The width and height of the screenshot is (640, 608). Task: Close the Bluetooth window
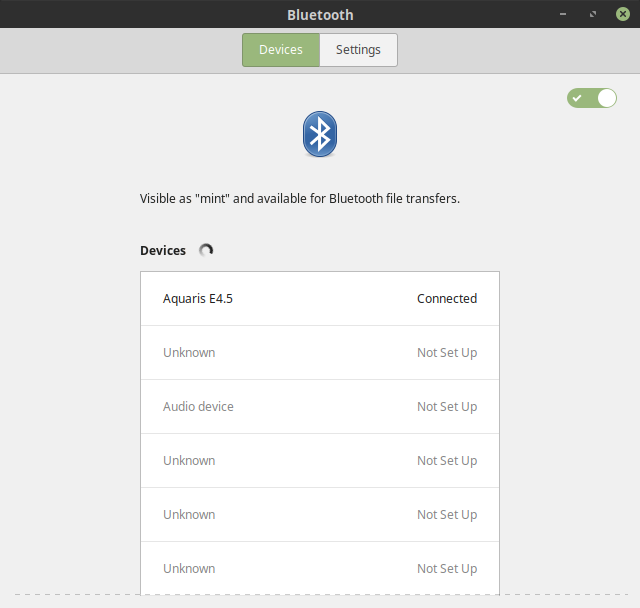(623, 14)
